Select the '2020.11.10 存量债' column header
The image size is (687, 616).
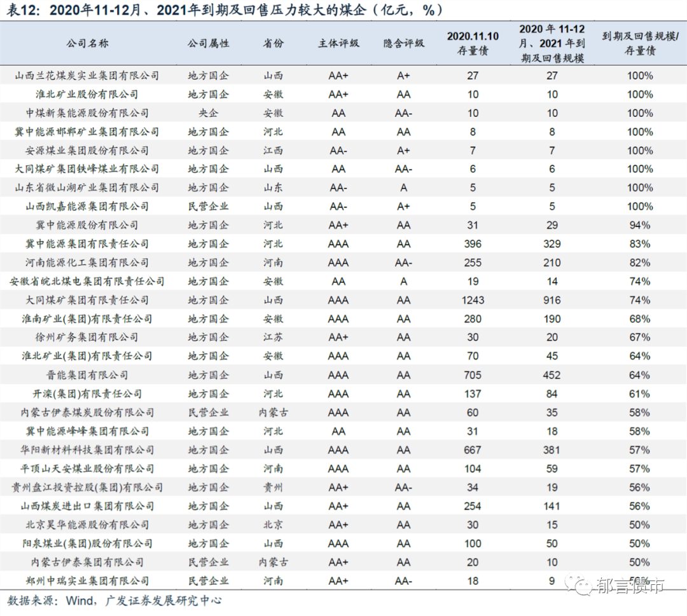click(473, 43)
